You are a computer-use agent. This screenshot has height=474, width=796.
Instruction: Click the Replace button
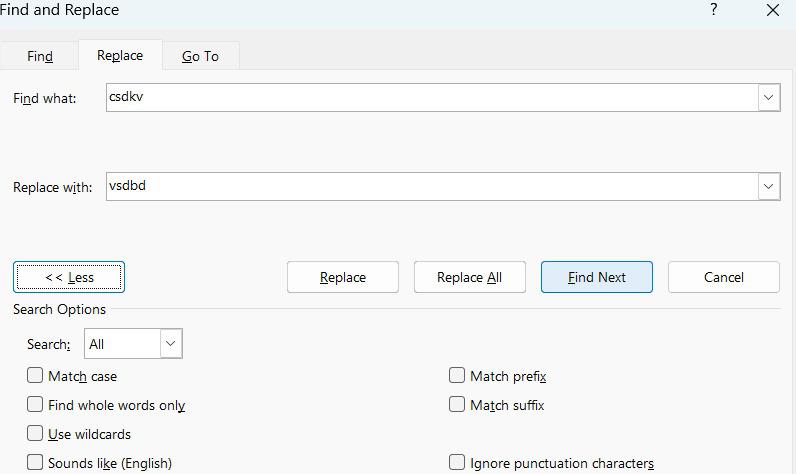[x=343, y=277]
